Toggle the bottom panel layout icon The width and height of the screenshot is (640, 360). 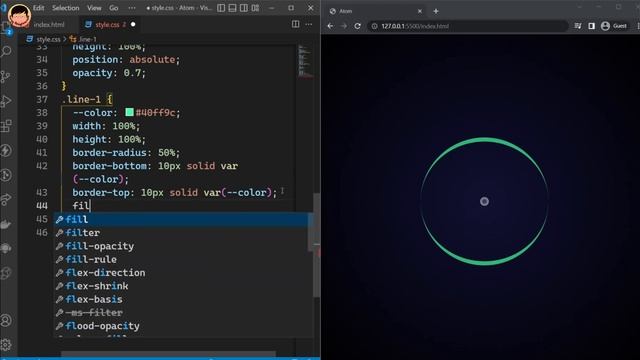(x=232, y=8)
